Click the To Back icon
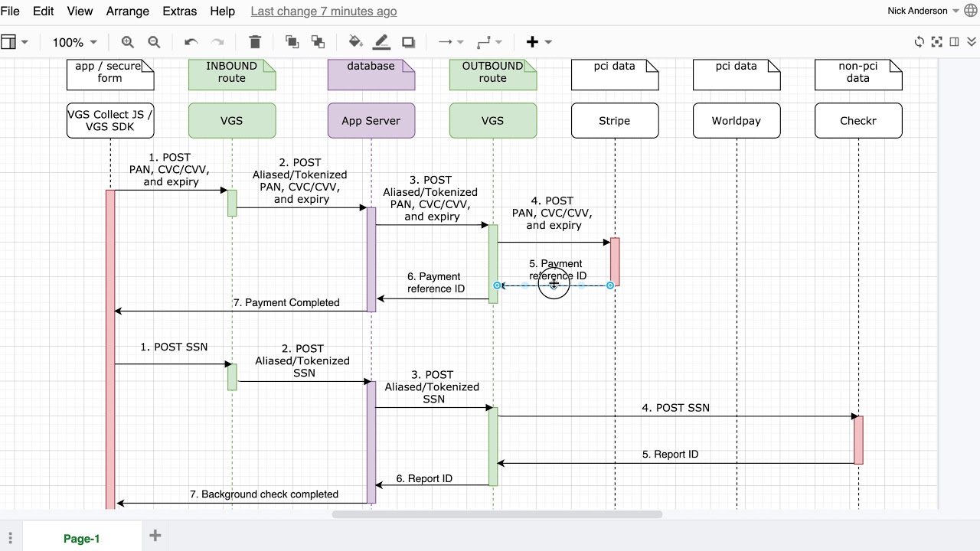Image resolution: width=980 pixels, height=551 pixels. [318, 42]
